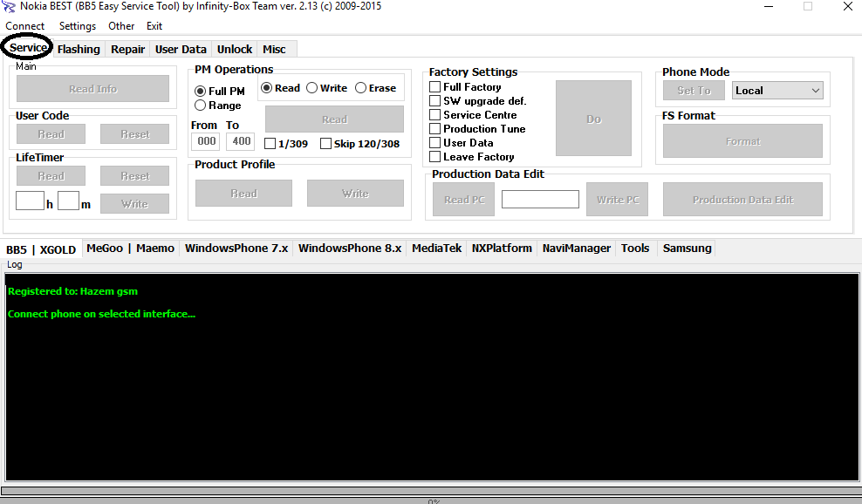Viewport: 862px width, 504px height.
Task: Check the Production Tune option
Action: pyautogui.click(x=477, y=128)
